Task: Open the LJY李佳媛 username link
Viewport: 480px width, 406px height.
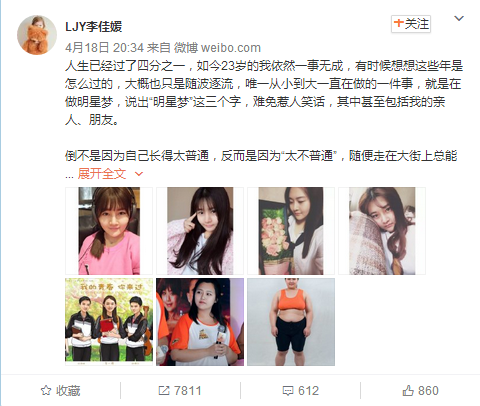Action: click(x=94, y=26)
